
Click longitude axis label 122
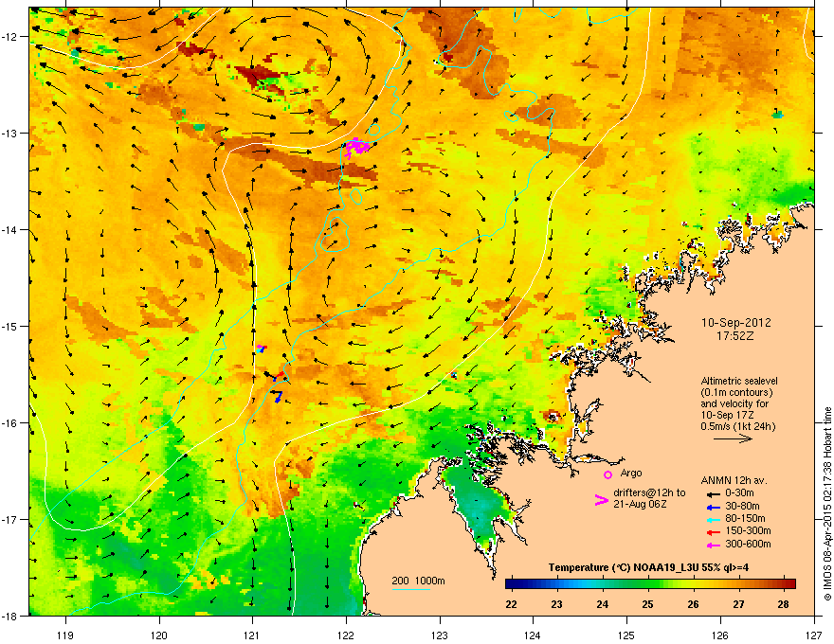[x=346, y=635]
